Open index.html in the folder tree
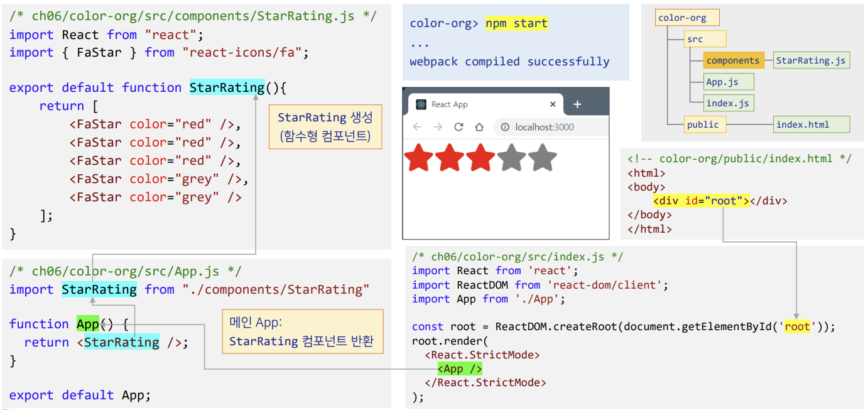868x410 pixels. point(811,125)
